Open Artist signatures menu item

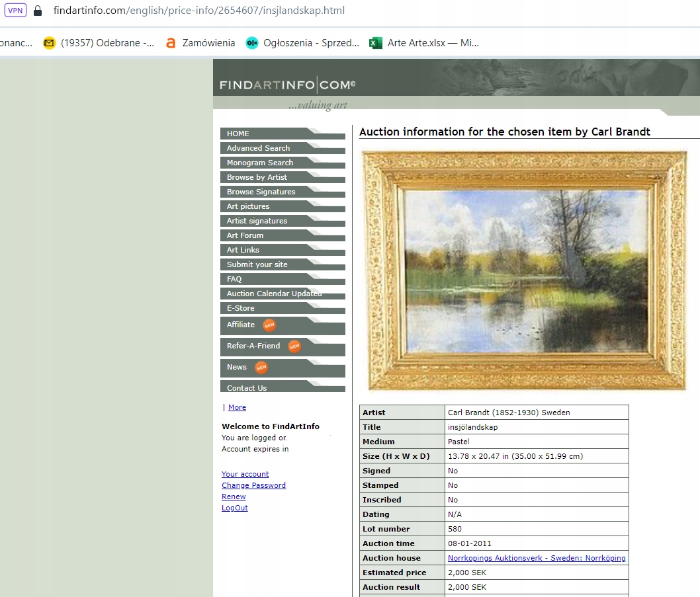[x=283, y=221]
